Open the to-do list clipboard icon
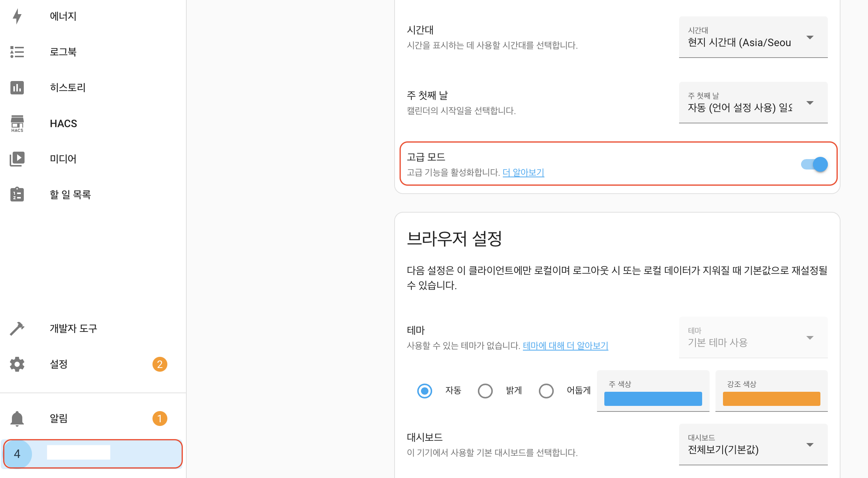 (x=17, y=194)
